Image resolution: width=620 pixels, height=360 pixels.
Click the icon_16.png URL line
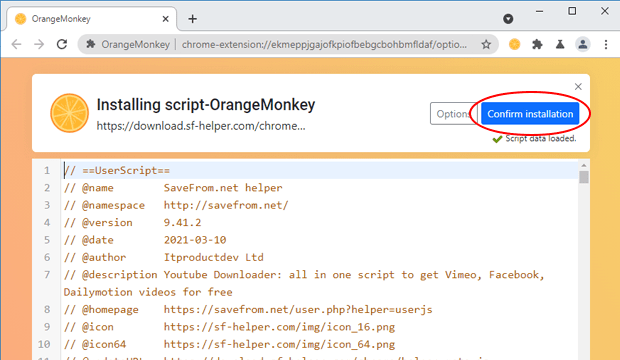(x=229, y=327)
